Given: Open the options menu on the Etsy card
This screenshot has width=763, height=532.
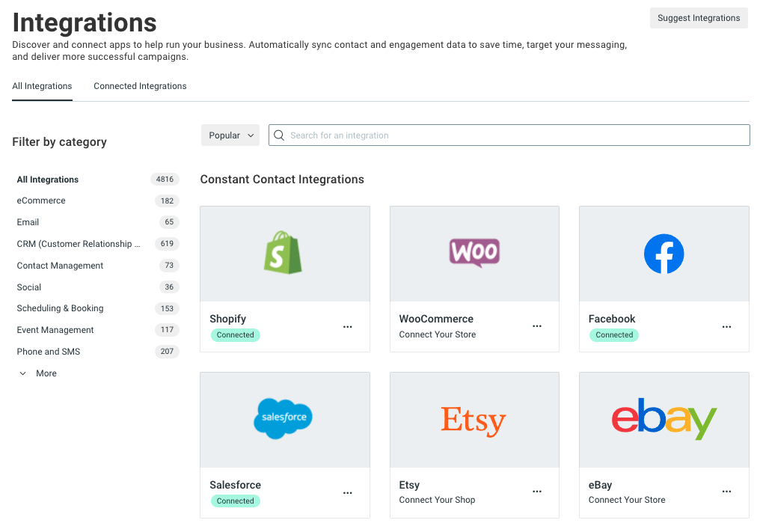Looking at the screenshot, I should (536, 492).
